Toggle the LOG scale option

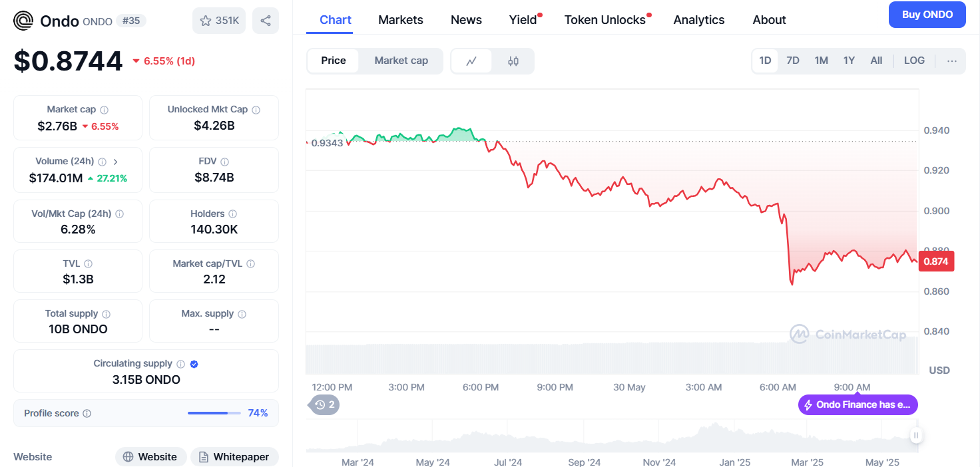click(x=914, y=61)
